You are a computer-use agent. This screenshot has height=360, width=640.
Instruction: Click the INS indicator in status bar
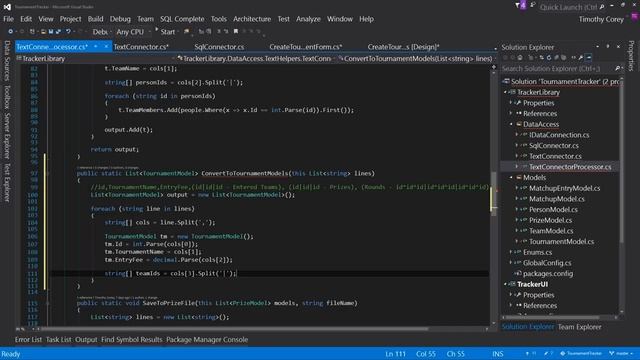tap(498, 354)
